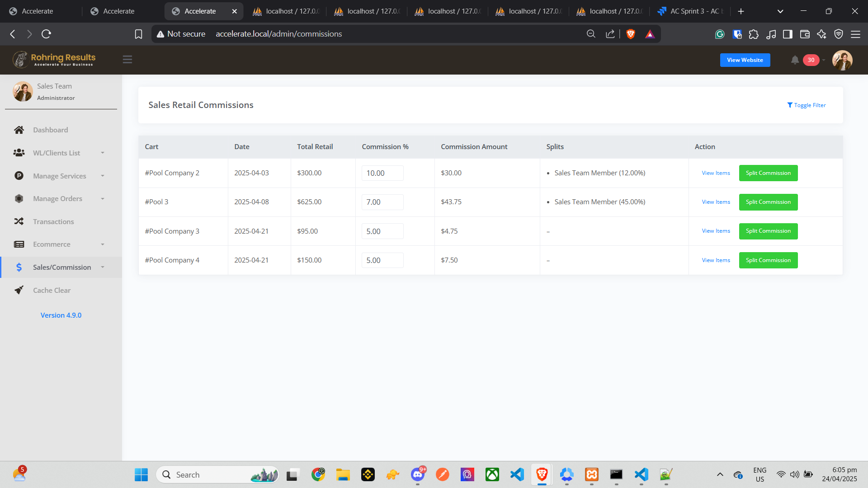868x488 pixels.
Task: Click Split Commission for Pool Company 3
Action: pyautogui.click(x=768, y=231)
